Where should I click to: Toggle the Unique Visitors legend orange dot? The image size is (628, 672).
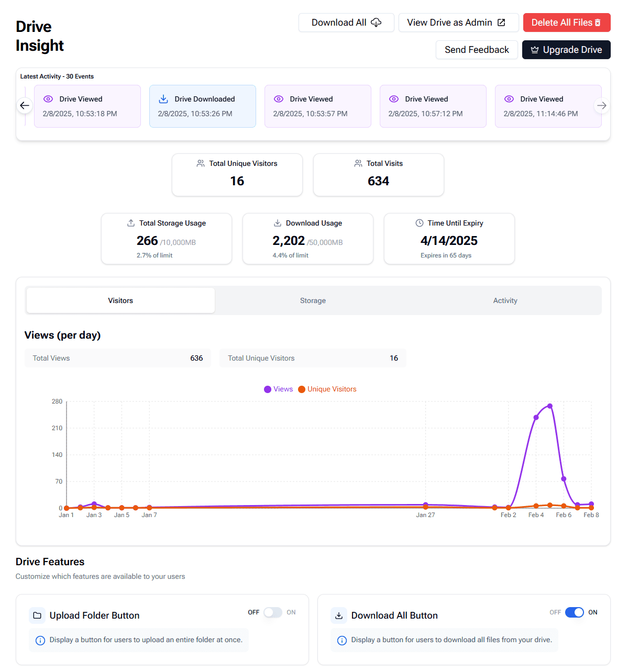[302, 389]
